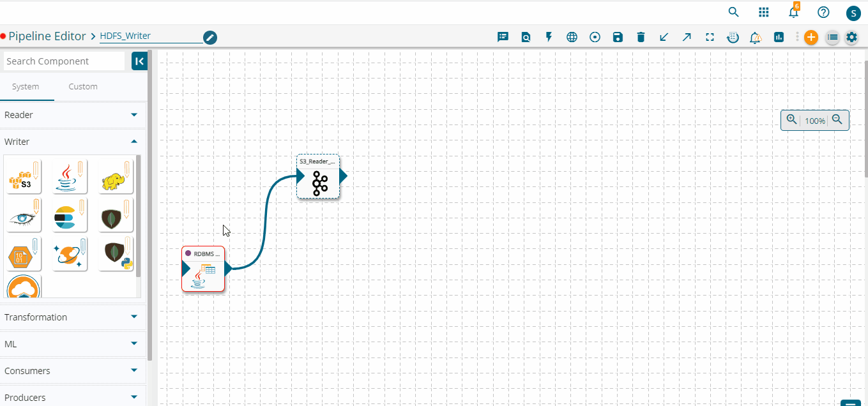Collapse the Writer components section
Image resolution: width=868 pixels, height=406 pixels.
tap(133, 142)
